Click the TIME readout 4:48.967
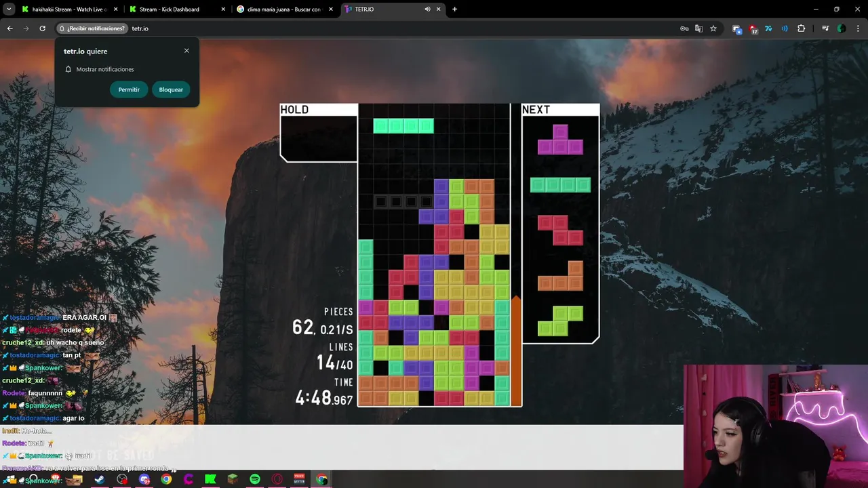 pyautogui.click(x=324, y=393)
